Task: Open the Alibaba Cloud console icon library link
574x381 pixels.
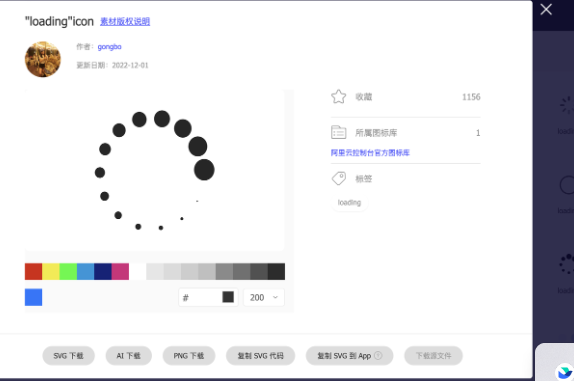Action: tap(370, 153)
